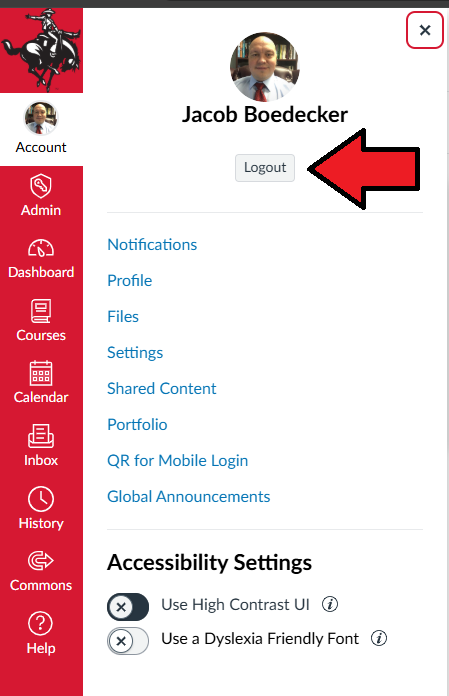Enable the Dyslexia Friendly Font switch
Screen dimensions: 449x696
128,641
